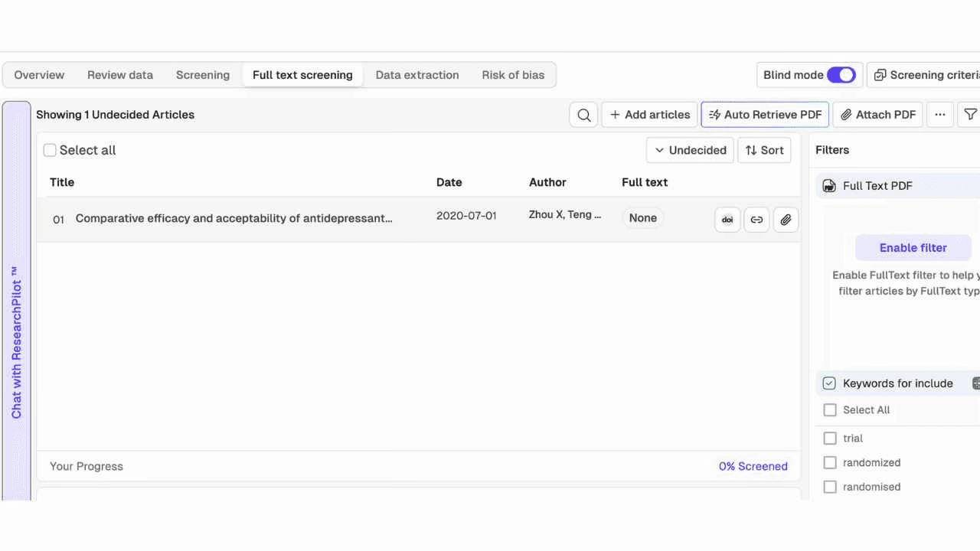The image size is (980, 551).
Task: Click the filter funnel icon
Action: 970,115
